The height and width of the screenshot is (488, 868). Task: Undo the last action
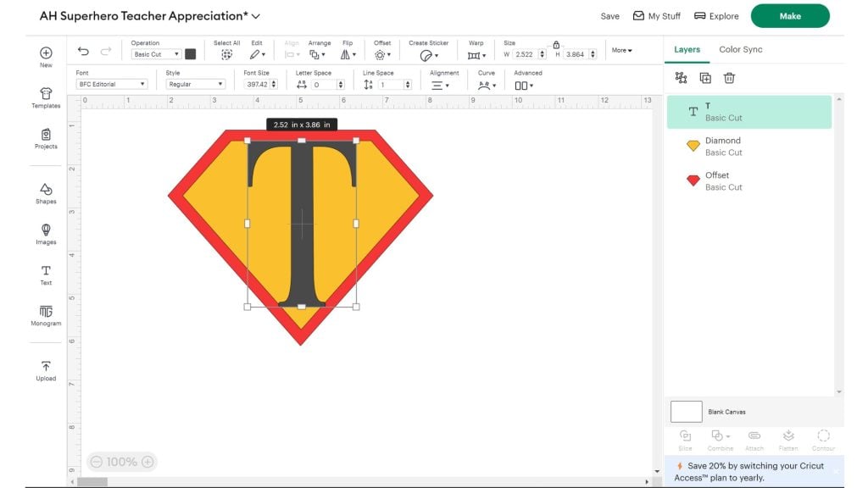click(83, 52)
